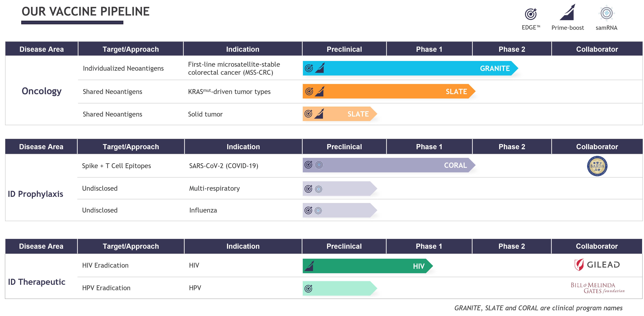644x316 pixels.
Task: Select the GRANITE program label
Action: 494,68
